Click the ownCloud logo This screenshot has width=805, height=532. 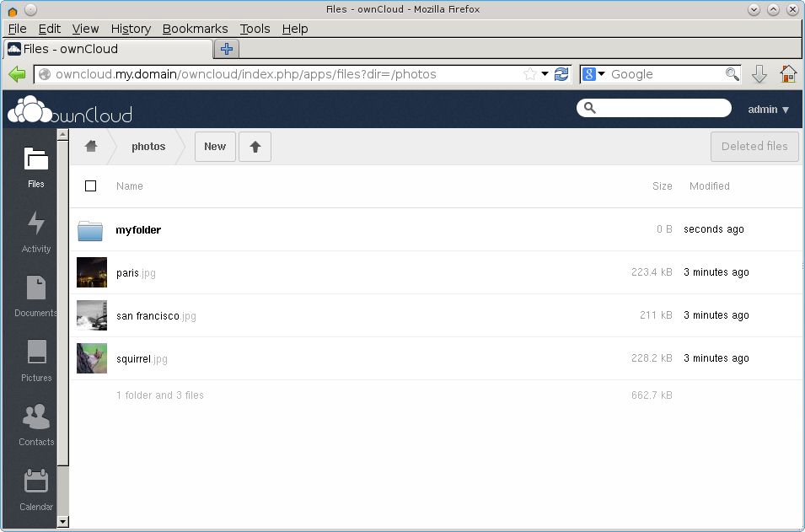70,110
